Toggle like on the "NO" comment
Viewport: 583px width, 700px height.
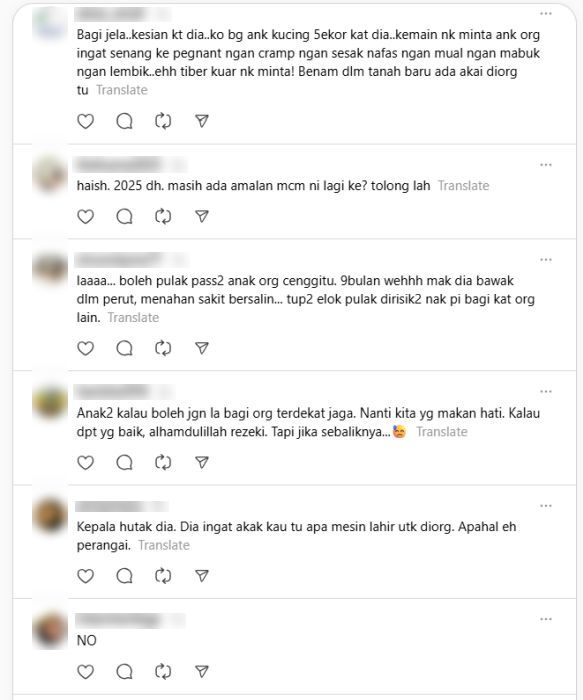tap(85, 671)
